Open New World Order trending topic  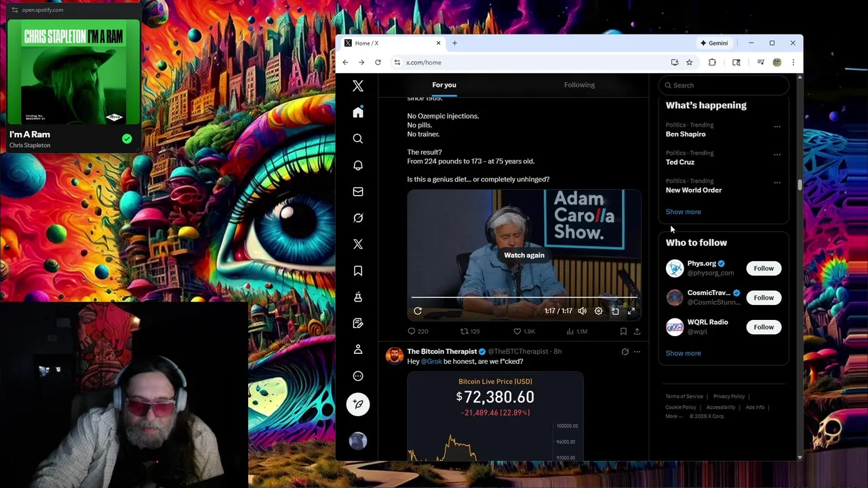tap(694, 190)
